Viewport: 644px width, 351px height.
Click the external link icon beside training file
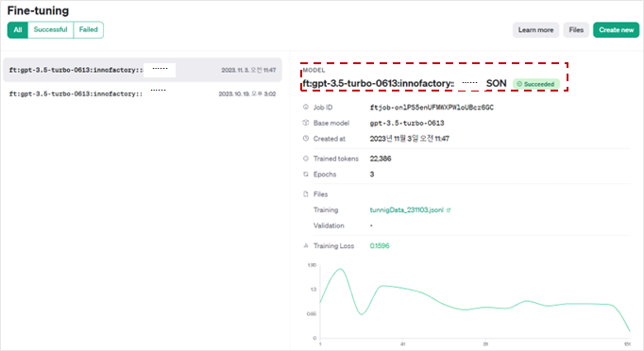coord(449,210)
